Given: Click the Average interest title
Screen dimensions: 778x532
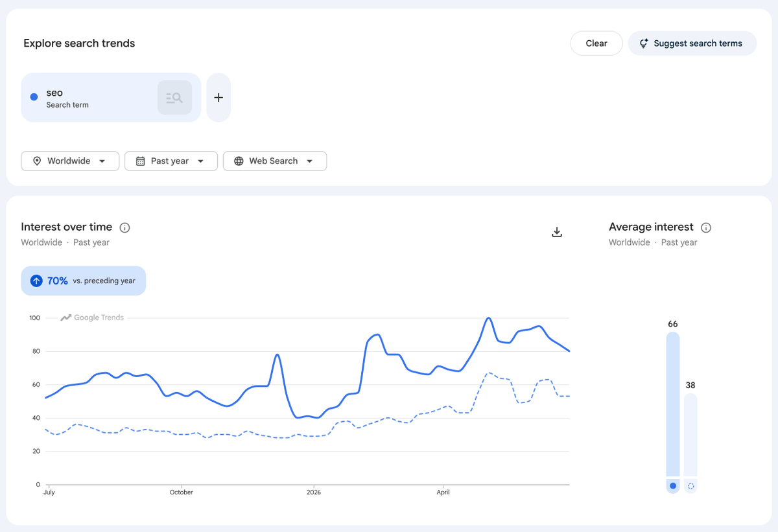Looking at the screenshot, I should (651, 227).
